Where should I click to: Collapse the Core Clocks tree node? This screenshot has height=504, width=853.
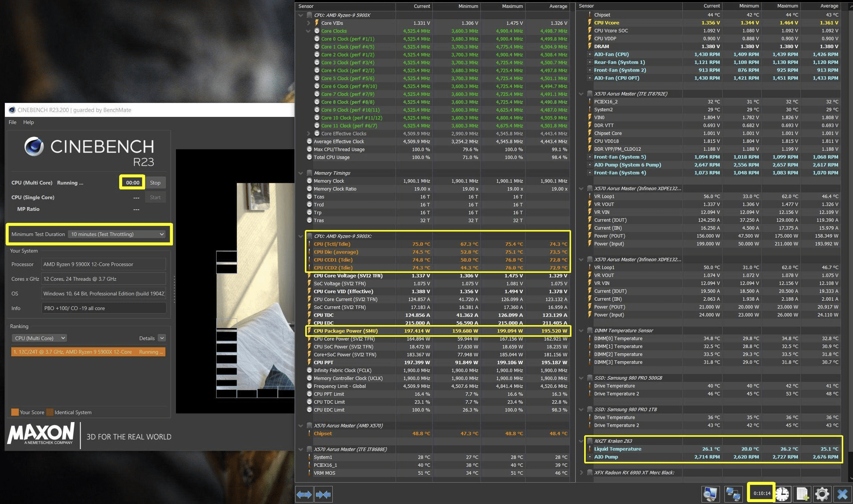point(309,31)
